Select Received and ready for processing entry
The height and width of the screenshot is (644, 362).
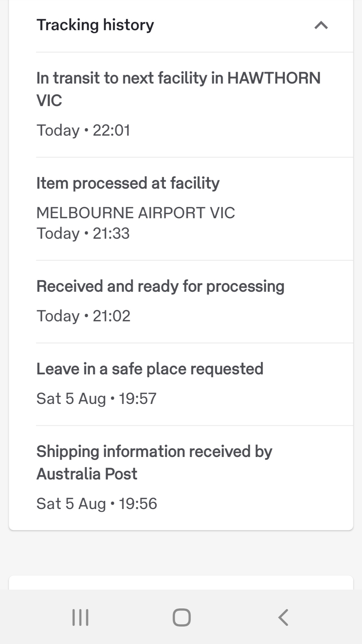195,302
